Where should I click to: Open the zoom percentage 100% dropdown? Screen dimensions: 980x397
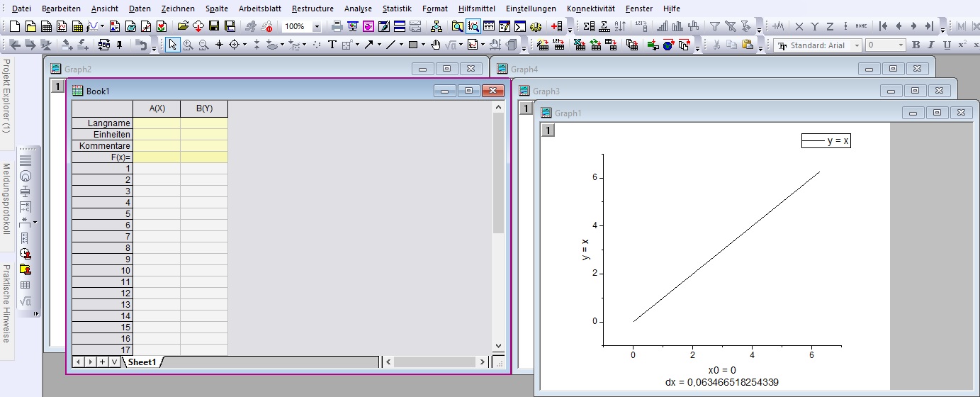click(316, 27)
